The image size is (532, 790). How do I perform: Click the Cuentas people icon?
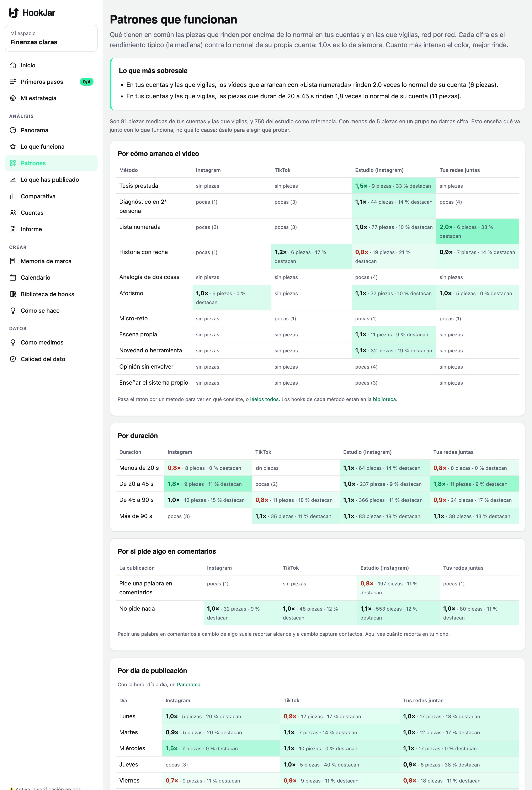point(13,213)
